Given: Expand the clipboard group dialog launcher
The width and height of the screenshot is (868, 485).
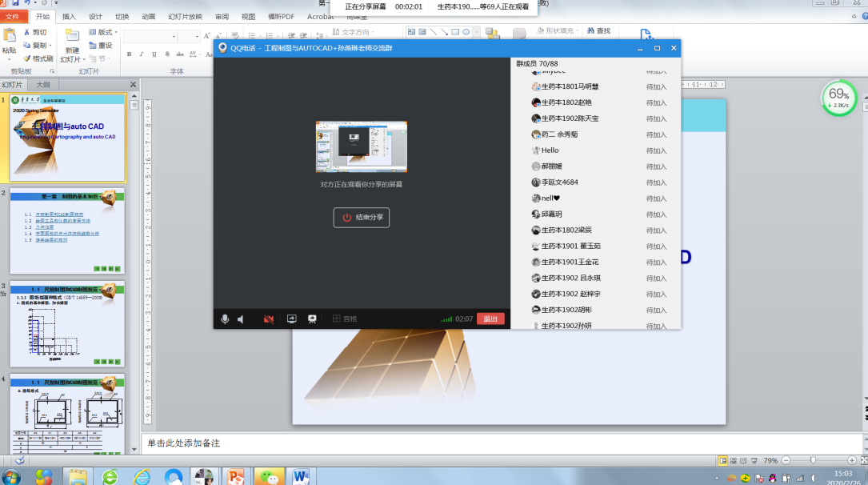Looking at the screenshot, I should tap(53, 71).
